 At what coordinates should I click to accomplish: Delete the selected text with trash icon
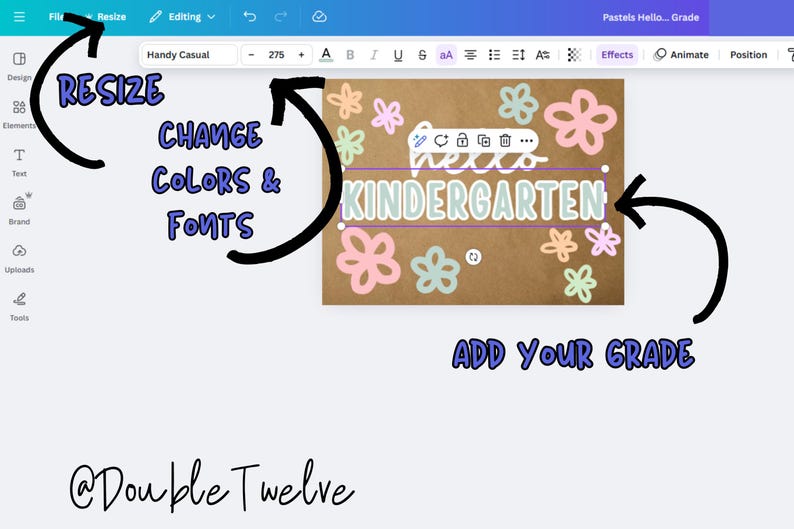[505, 140]
